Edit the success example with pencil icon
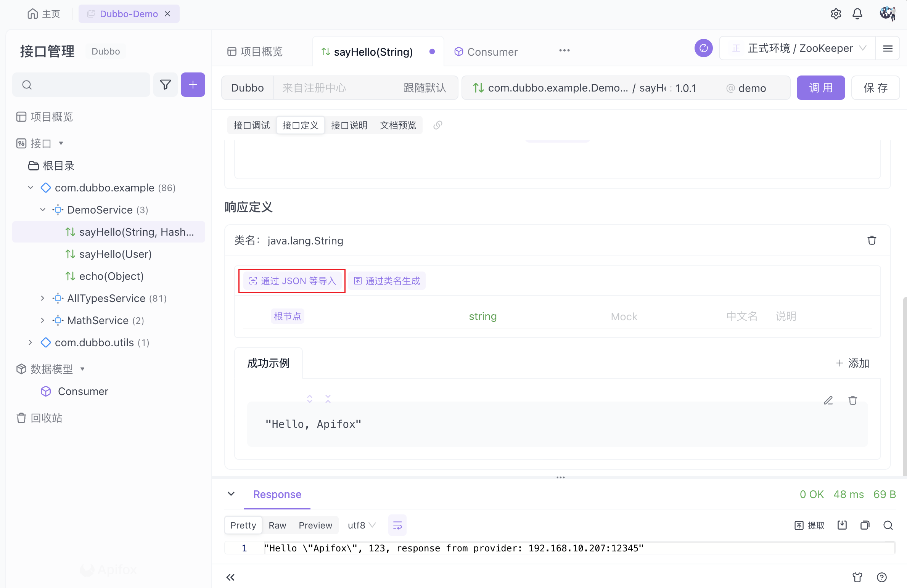This screenshot has height=588, width=907. [828, 400]
